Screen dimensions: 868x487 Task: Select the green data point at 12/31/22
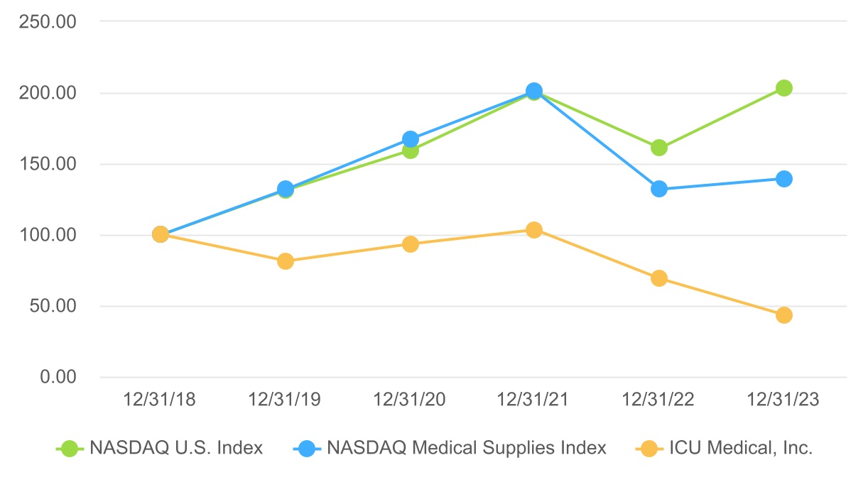point(659,148)
